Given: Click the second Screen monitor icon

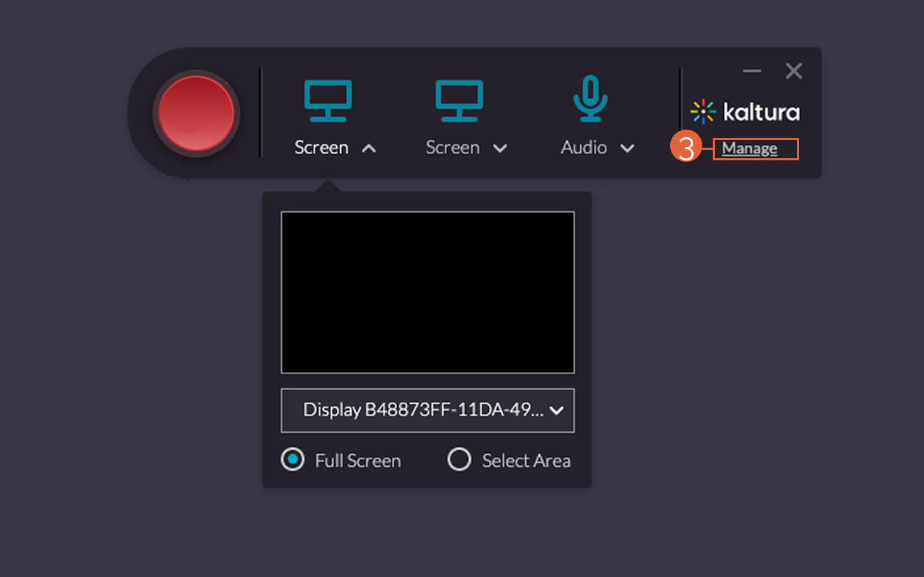Looking at the screenshot, I should pyautogui.click(x=459, y=101).
